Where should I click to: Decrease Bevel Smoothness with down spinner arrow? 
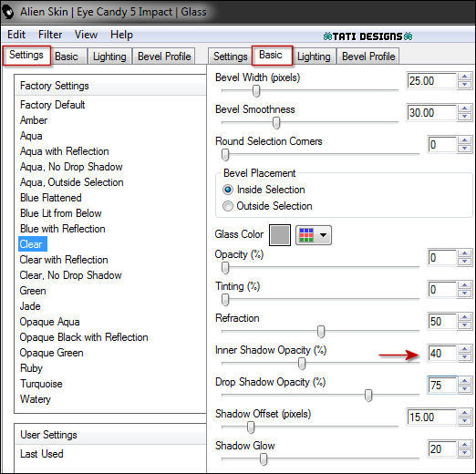464,117
